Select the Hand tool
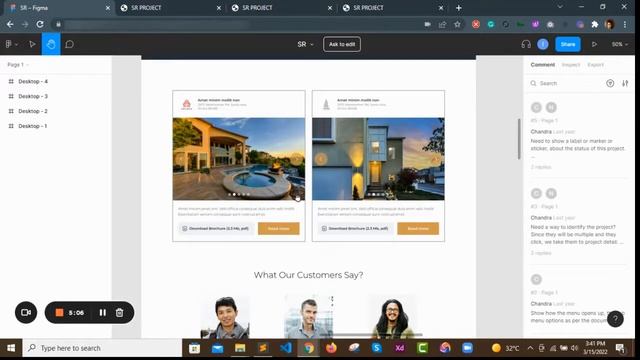Image resolution: width=640 pixels, height=360 pixels. (51, 44)
